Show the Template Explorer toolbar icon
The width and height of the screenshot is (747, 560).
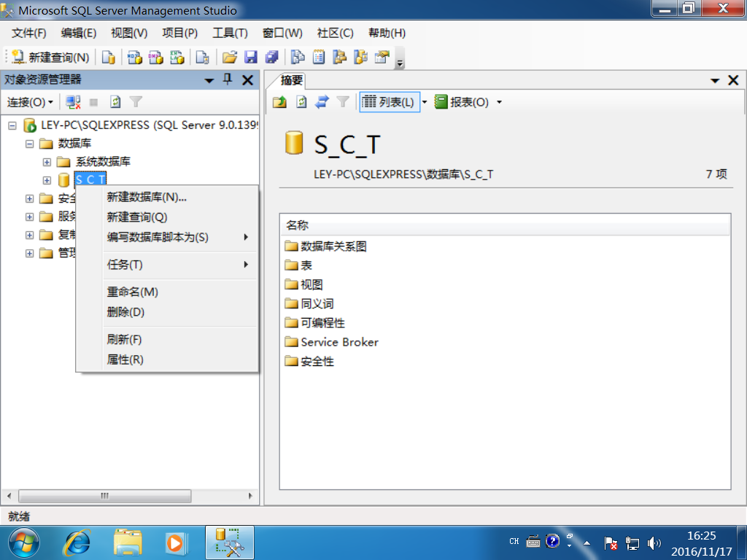click(360, 58)
